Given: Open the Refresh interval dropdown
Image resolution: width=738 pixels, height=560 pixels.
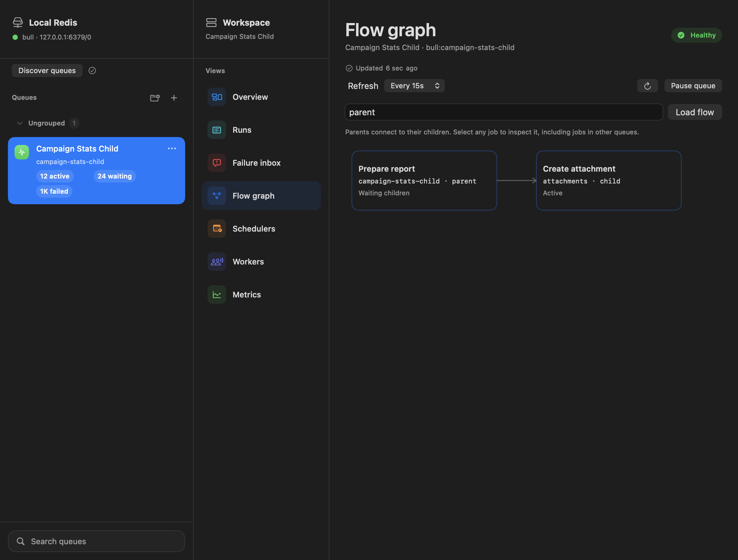Looking at the screenshot, I should 414,86.
